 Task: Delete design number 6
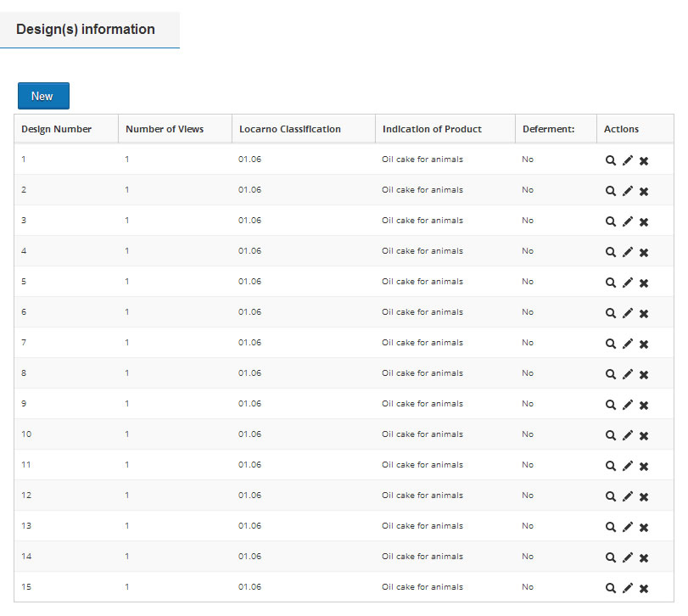click(x=644, y=313)
